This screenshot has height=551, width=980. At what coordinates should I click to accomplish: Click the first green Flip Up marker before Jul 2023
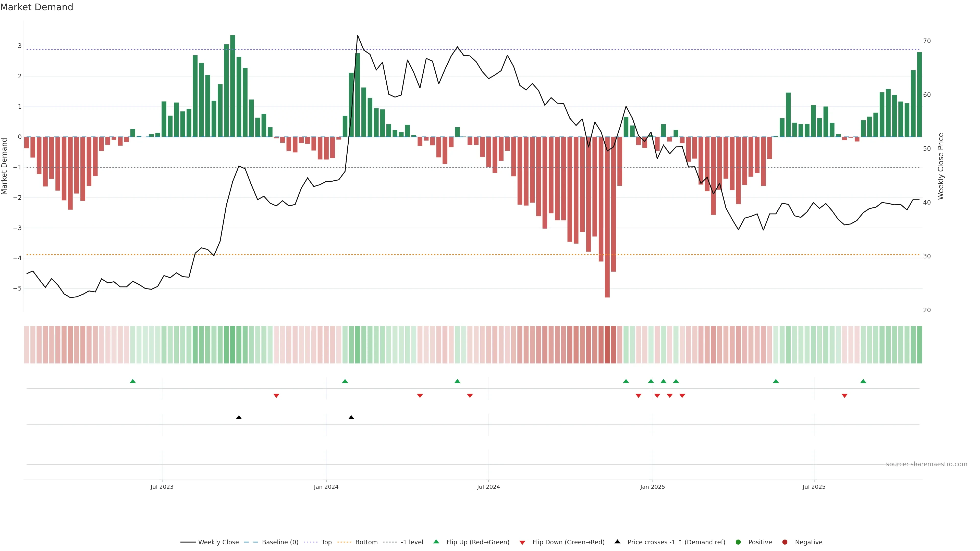point(133,381)
